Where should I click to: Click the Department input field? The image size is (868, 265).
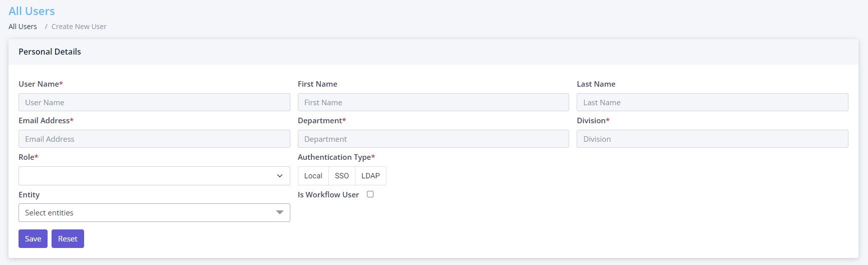(433, 139)
